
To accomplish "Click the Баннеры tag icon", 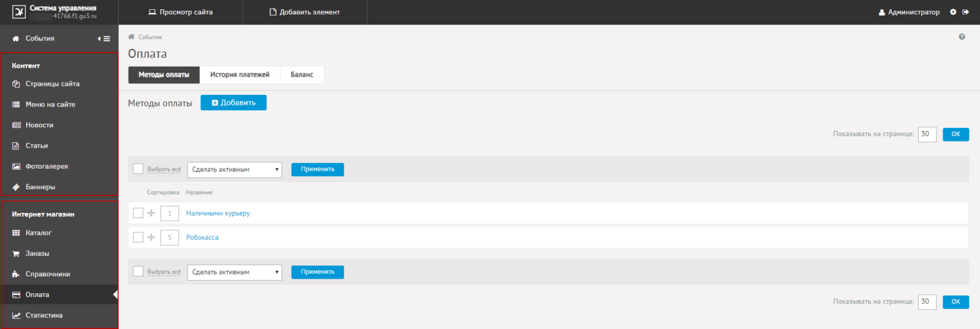I will (16, 187).
